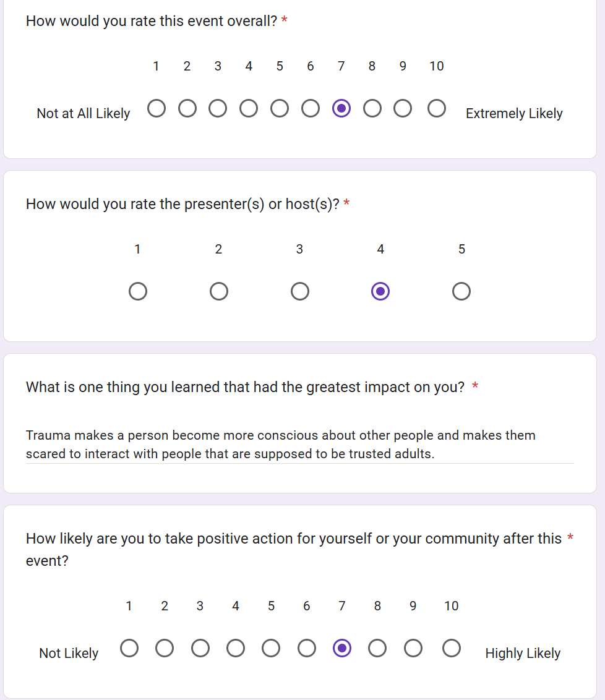Pick overall event rating of 3
605x700 pixels.
click(218, 109)
